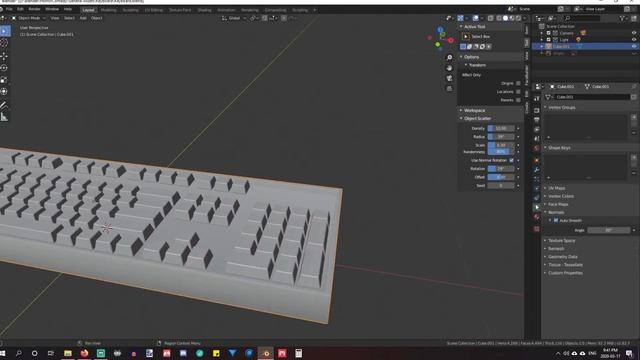The width and height of the screenshot is (640, 360).
Task: Open the Render properties tab
Action: point(537,110)
